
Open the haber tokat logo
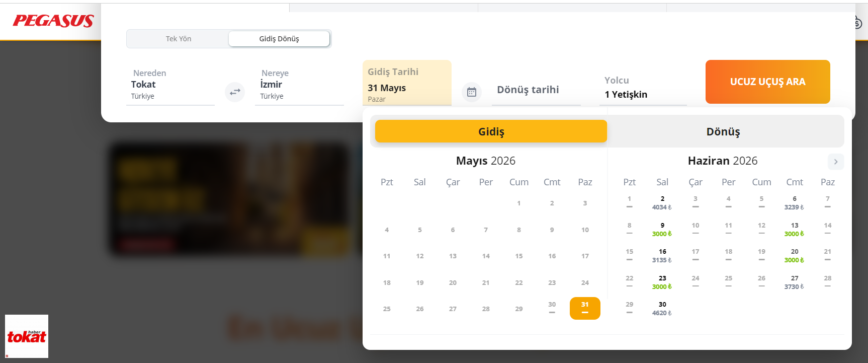click(27, 336)
